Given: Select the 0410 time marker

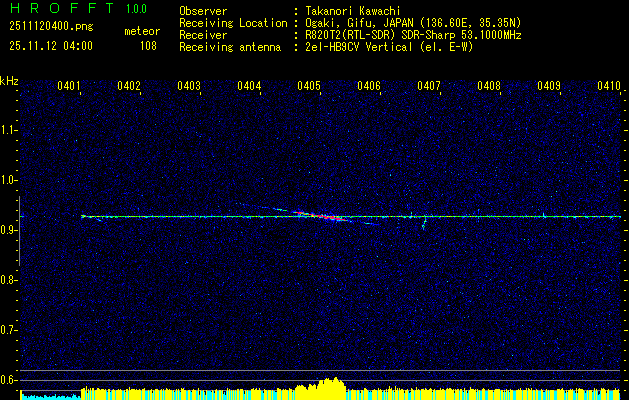Looking at the screenshot, I should pos(609,87).
